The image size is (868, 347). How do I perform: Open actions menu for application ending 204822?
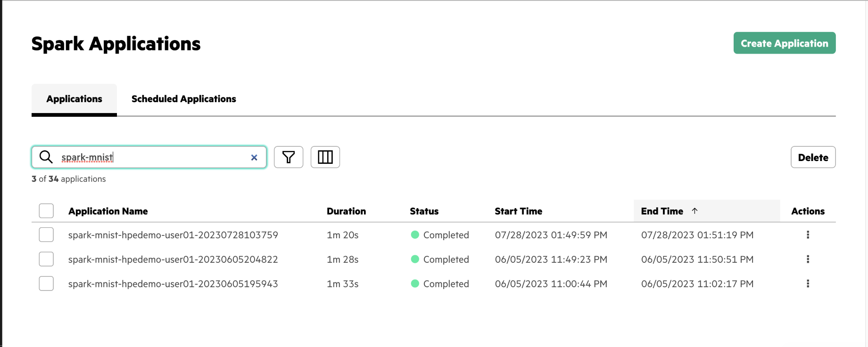pyautogui.click(x=808, y=259)
